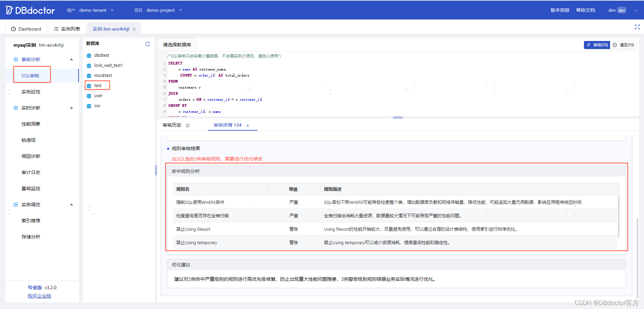The image size is (644, 309).
Task: Close the 审核详情 134 tab
Action: coord(248,126)
